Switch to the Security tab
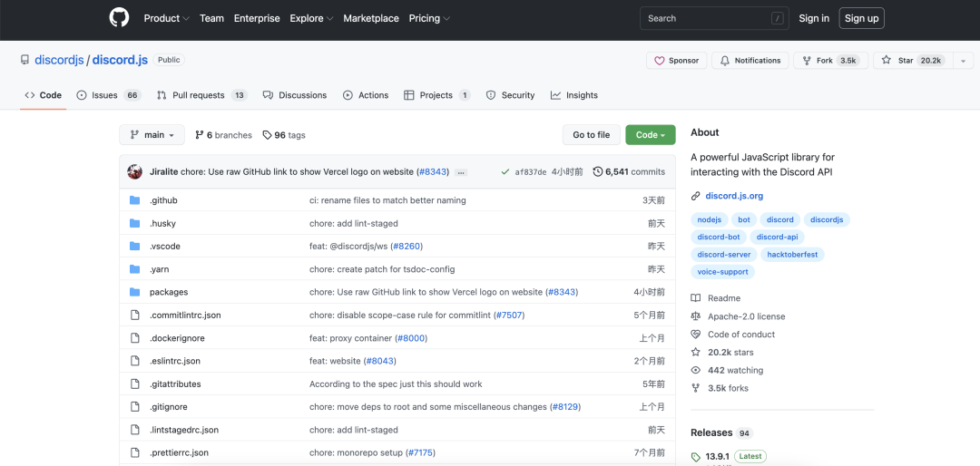The height and width of the screenshot is (466, 980). (511, 95)
